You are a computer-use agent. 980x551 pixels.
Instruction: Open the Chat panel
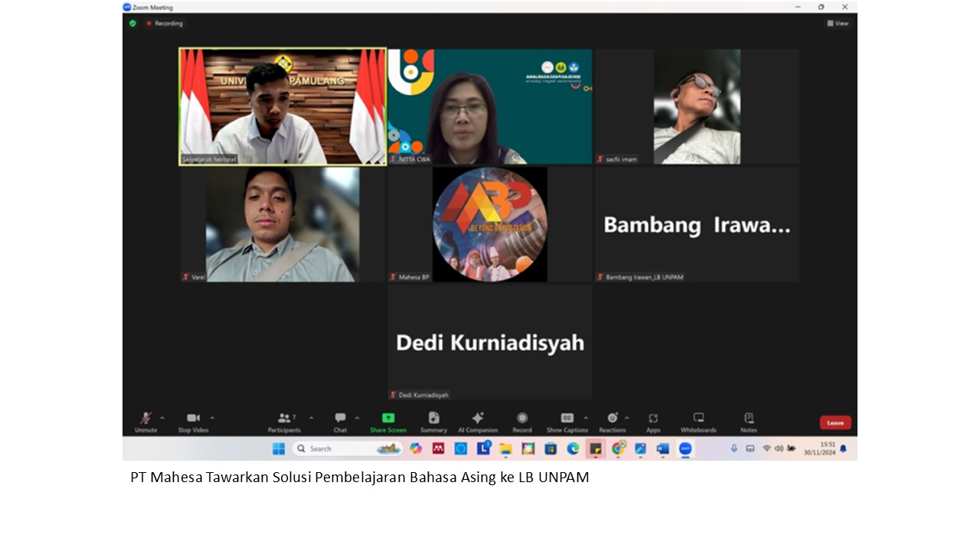(340, 422)
